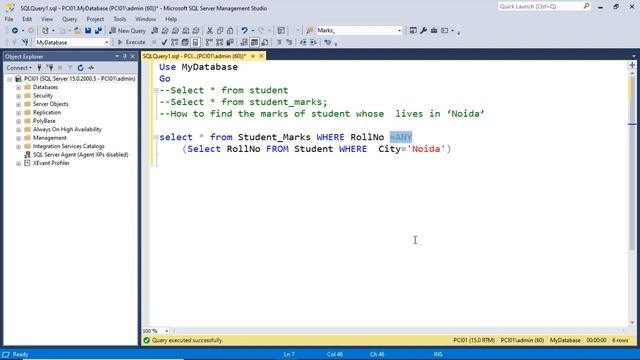
Task: Click the Results to File icon
Action: click(264, 42)
